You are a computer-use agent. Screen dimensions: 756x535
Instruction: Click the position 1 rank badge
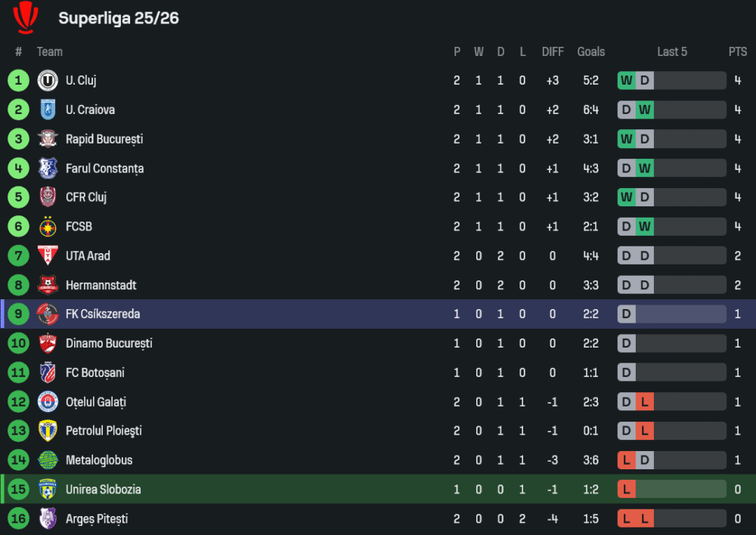click(x=18, y=80)
